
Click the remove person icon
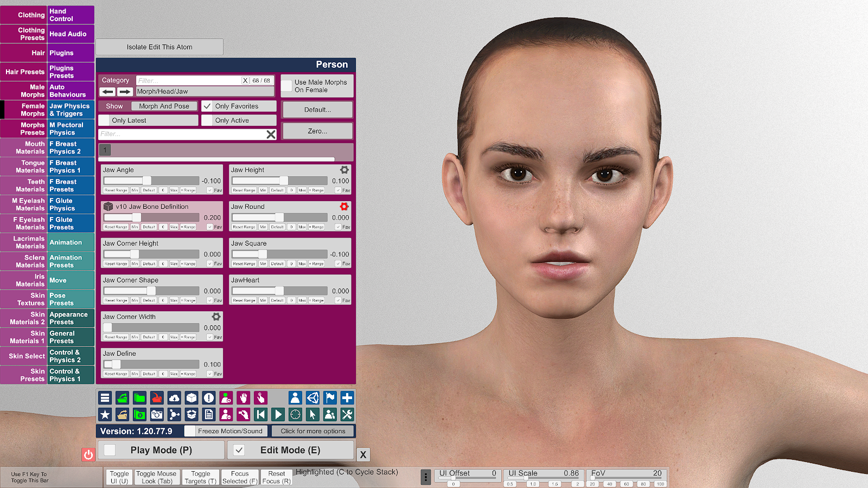pos(227,415)
